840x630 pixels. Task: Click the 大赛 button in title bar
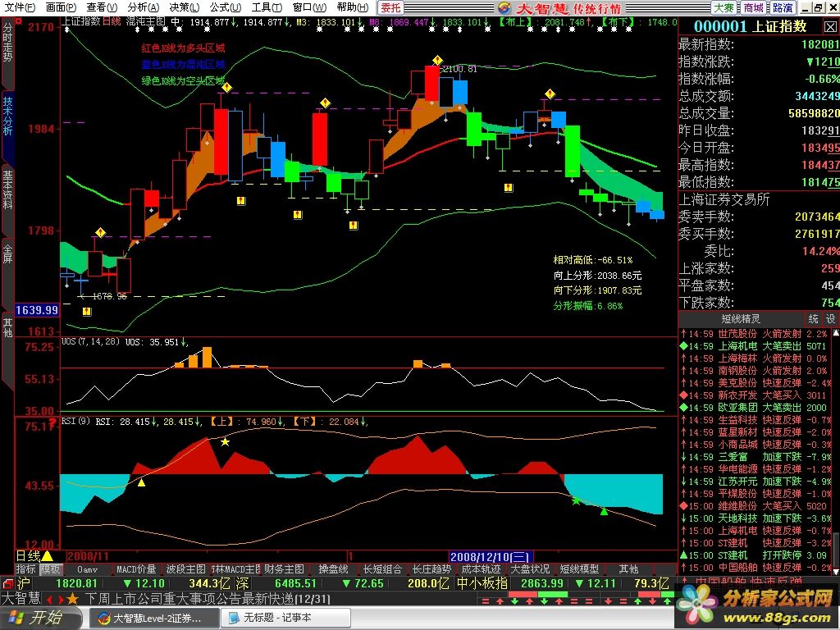pos(724,7)
